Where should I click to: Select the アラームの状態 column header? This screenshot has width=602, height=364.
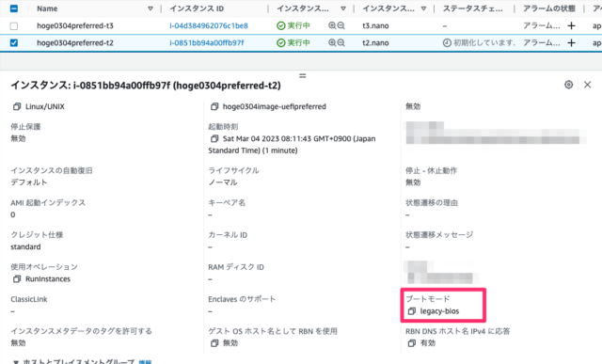click(x=549, y=8)
